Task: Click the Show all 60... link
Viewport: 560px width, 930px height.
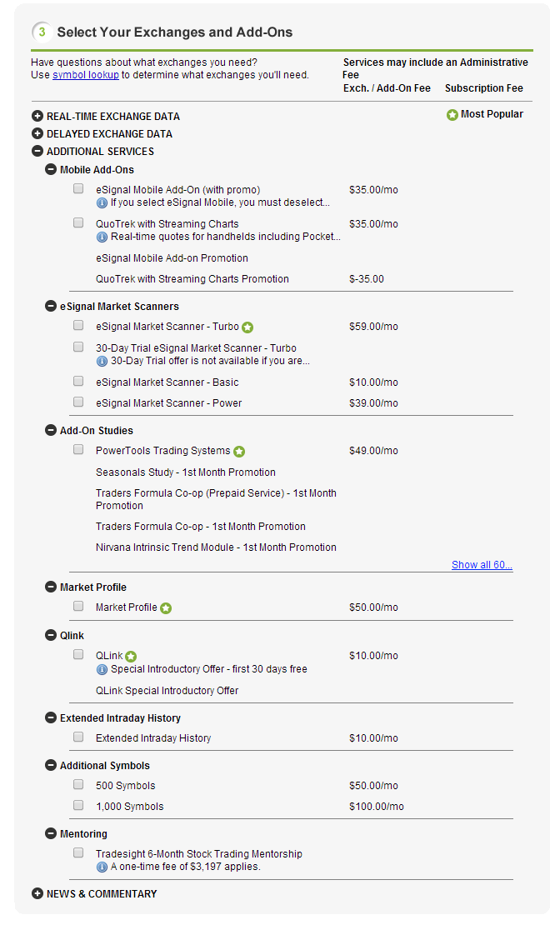Action: (x=482, y=565)
